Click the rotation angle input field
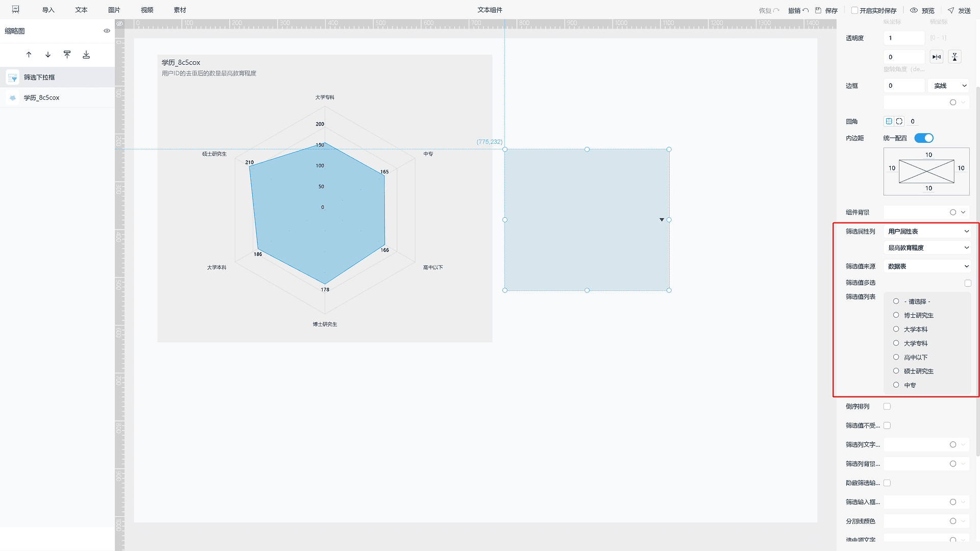Image resolution: width=980 pixels, height=551 pixels. [904, 57]
